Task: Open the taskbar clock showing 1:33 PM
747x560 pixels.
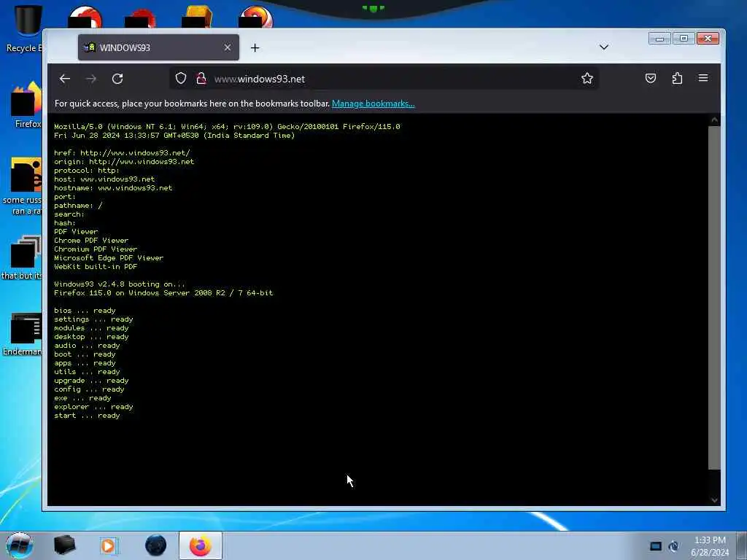Action: (711, 546)
